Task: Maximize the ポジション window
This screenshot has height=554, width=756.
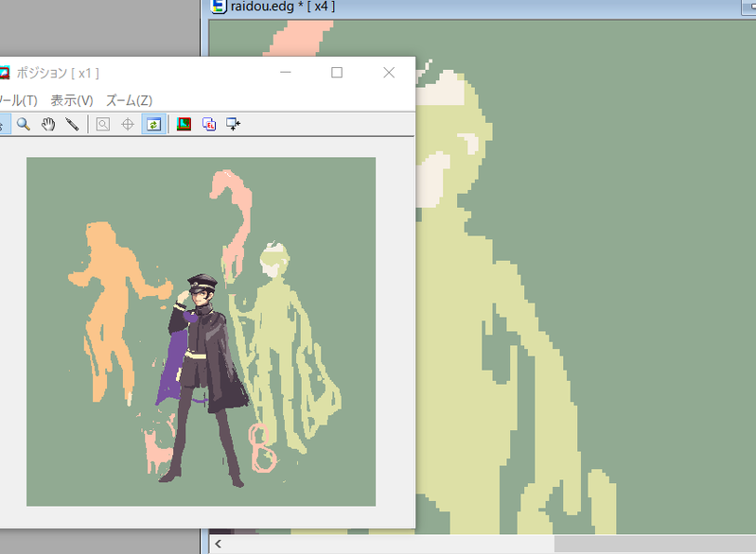Action: click(337, 72)
